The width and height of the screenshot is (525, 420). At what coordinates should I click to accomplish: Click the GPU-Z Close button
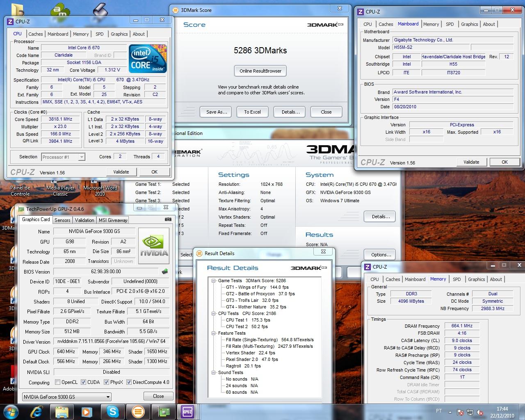coord(158,396)
